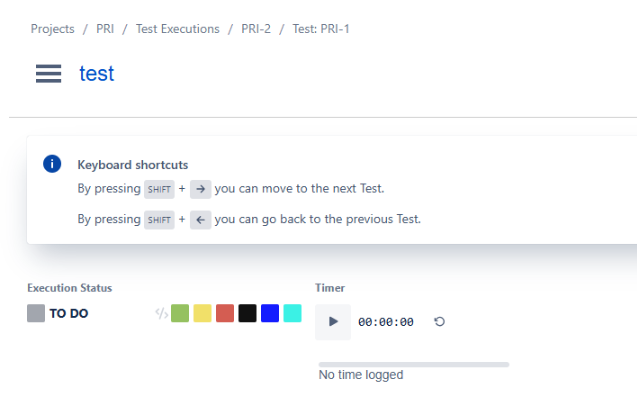Click the 00:00:00 timer display
The image size is (637, 408).
[385, 322]
